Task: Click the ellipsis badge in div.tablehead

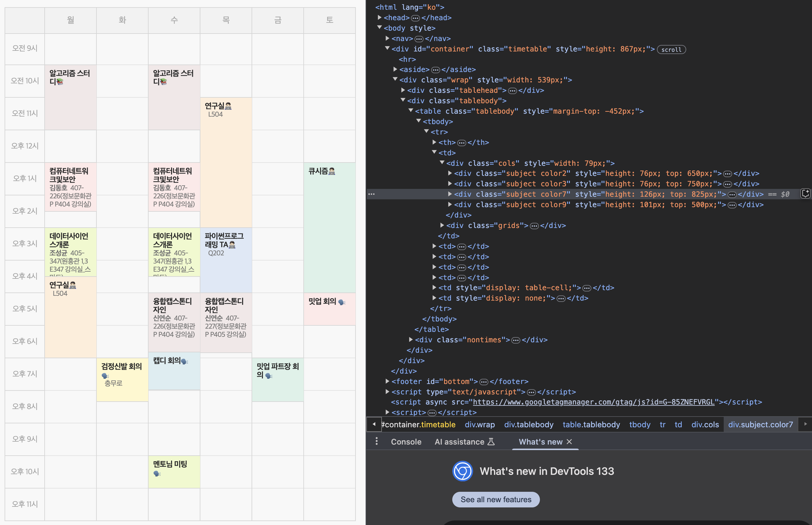Action: (x=512, y=91)
